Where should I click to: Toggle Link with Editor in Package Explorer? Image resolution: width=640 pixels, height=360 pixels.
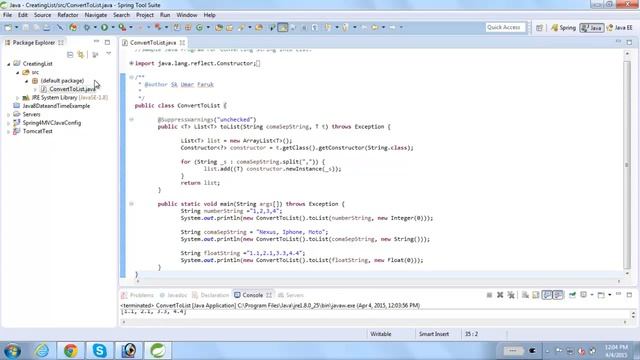(x=81, y=54)
